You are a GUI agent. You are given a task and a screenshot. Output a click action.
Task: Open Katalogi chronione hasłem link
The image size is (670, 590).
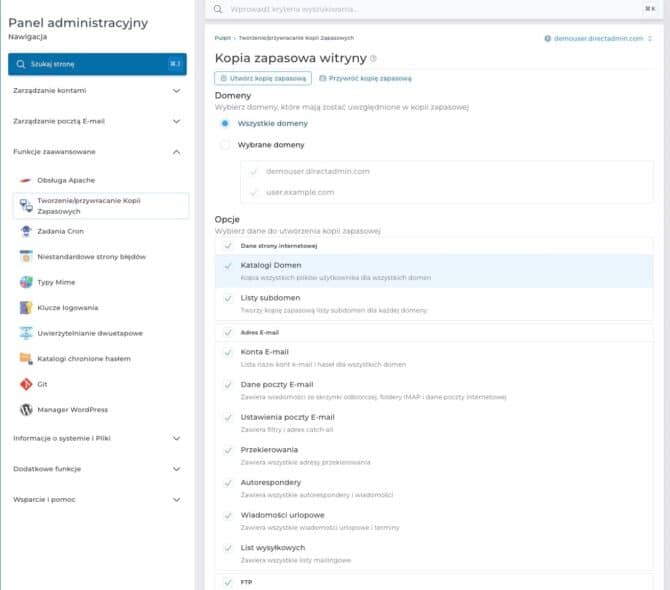click(84, 358)
